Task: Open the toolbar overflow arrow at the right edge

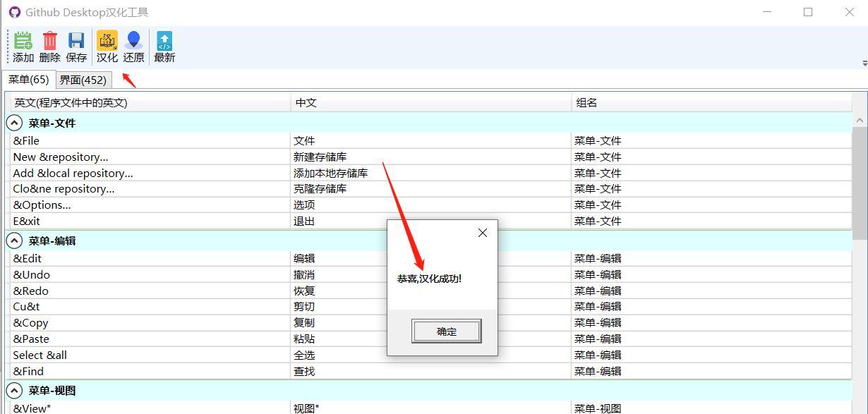Action: [x=864, y=63]
